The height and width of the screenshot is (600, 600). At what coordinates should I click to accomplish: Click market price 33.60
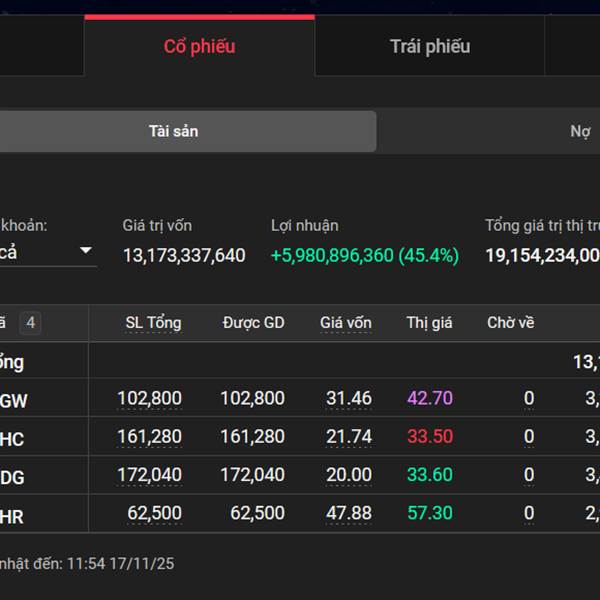click(430, 474)
